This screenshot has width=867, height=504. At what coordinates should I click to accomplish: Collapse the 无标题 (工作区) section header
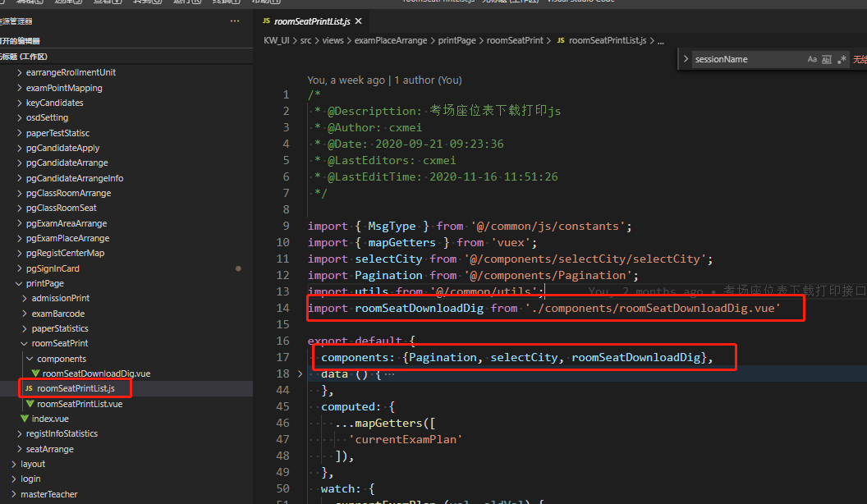126,57
